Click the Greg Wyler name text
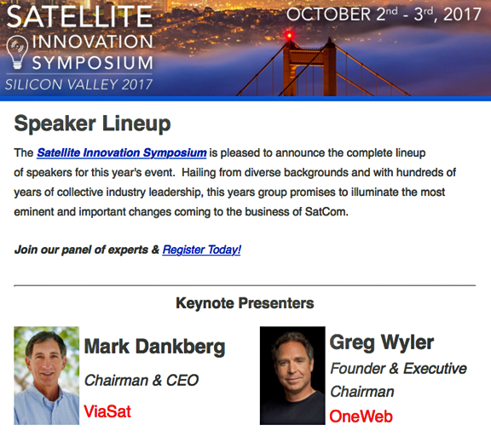 (382, 342)
